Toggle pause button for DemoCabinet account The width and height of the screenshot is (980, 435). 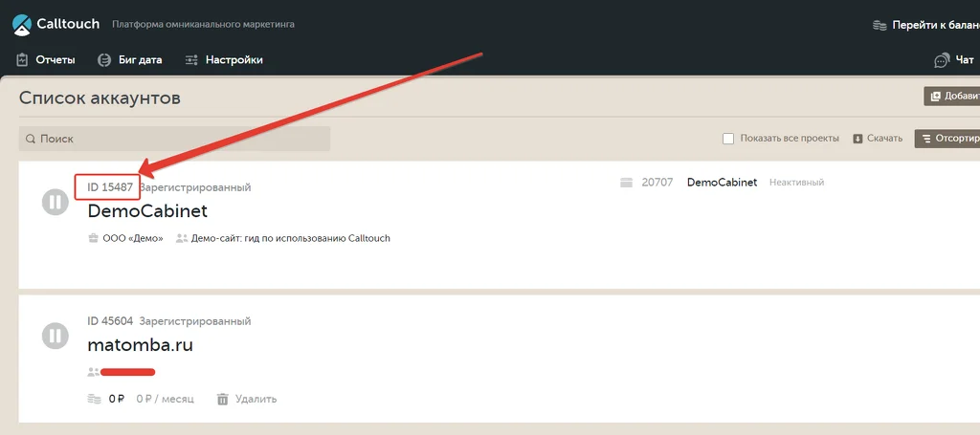(x=55, y=203)
